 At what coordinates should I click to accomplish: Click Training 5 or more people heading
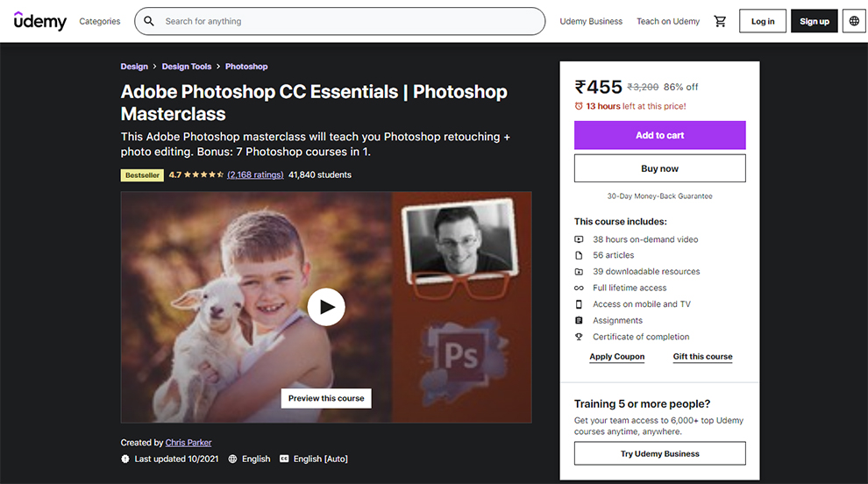pos(642,403)
